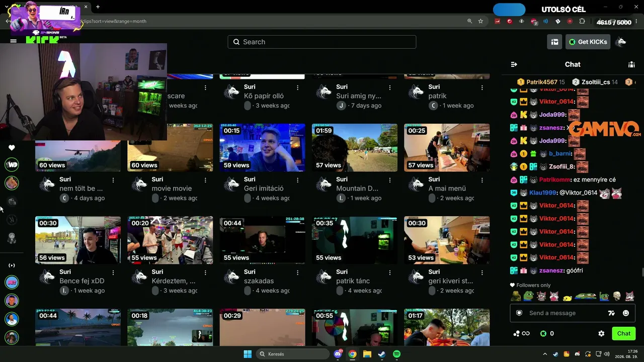Click the 'patrik tánc' clip title
The image size is (644, 362).
tap(353, 281)
